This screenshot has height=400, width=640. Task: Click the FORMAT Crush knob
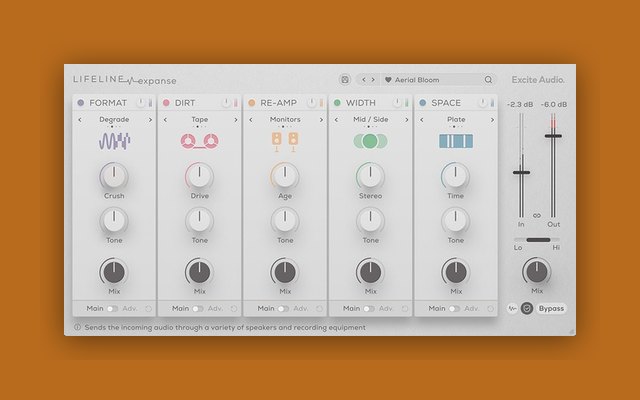(114, 176)
